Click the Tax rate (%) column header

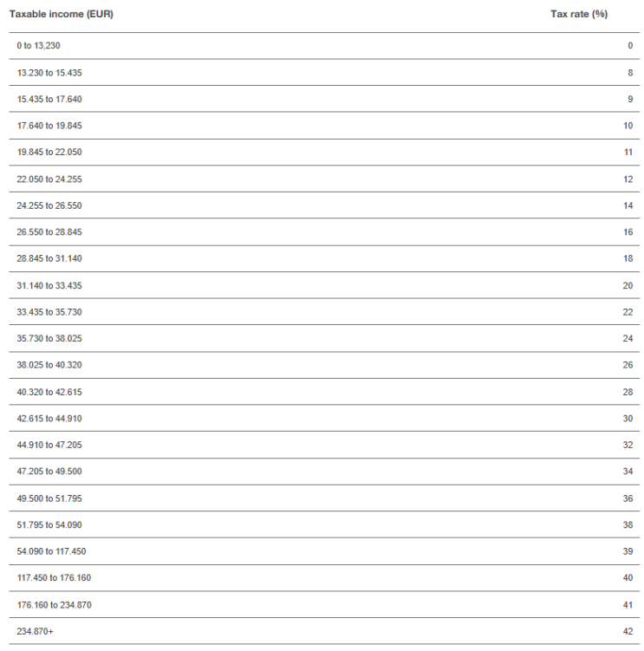[x=579, y=14]
